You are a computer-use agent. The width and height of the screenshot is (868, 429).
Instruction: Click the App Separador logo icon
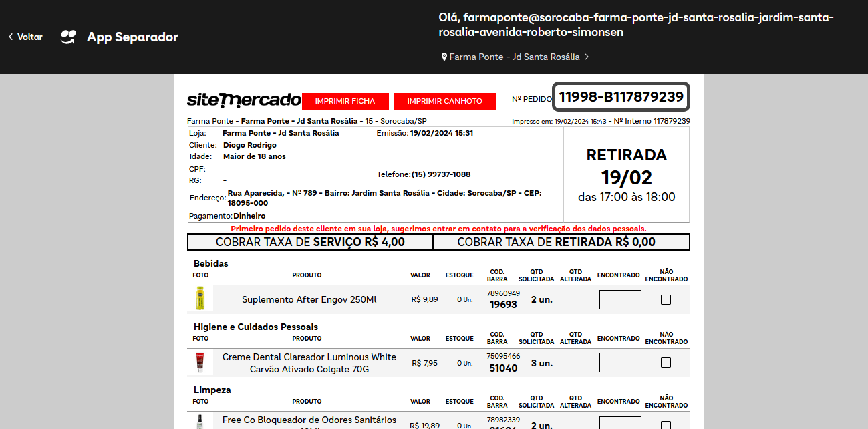(x=68, y=37)
